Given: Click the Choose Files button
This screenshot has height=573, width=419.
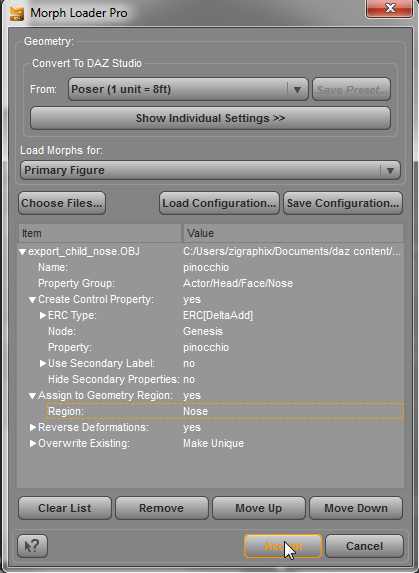Looking at the screenshot, I should (62, 203).
